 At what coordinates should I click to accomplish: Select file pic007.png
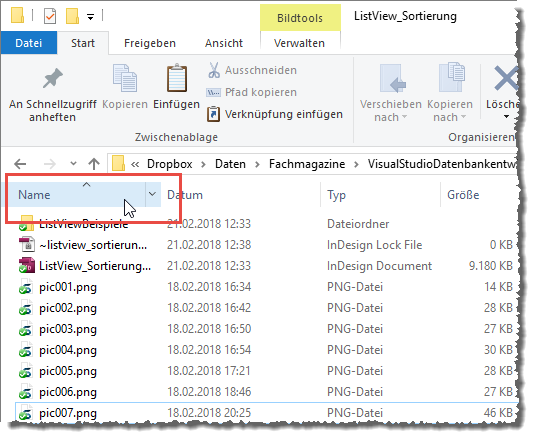coord(68,413)
